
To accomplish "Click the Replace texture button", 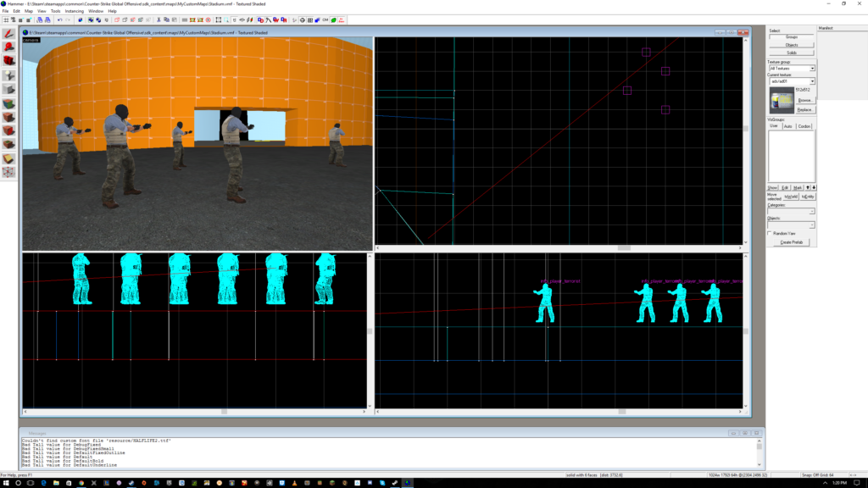I will (805, 109).
